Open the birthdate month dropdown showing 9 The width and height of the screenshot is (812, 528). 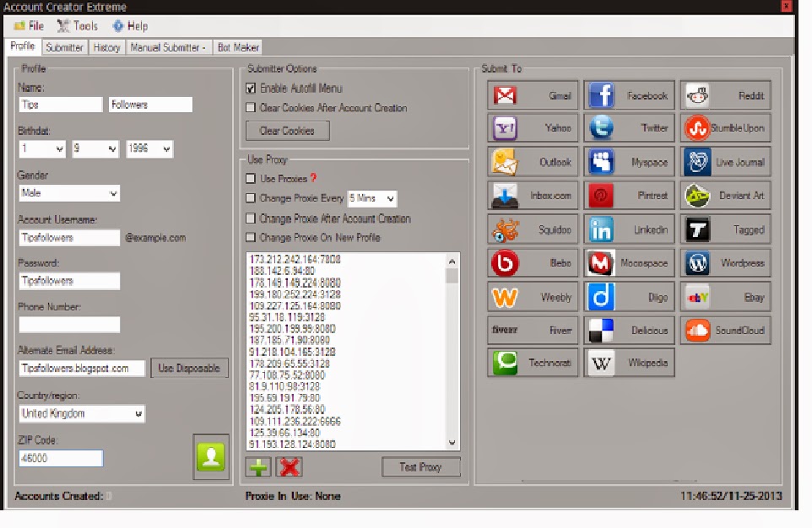tap(95, 149)
